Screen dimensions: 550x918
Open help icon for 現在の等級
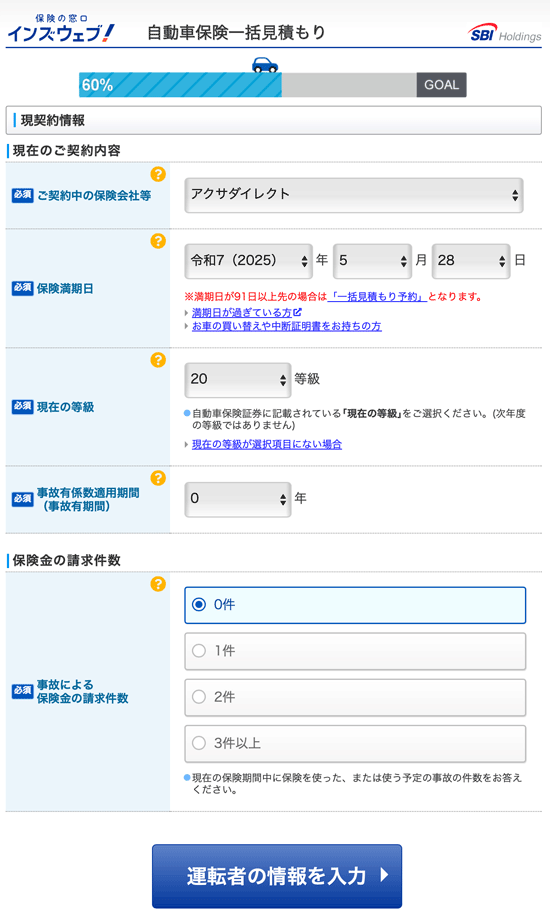click(x=158, y=360)
